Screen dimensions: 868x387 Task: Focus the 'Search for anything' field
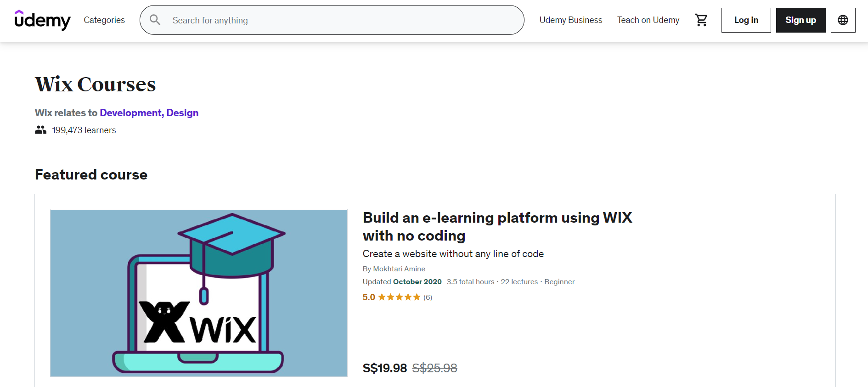[x=332, y=20]
